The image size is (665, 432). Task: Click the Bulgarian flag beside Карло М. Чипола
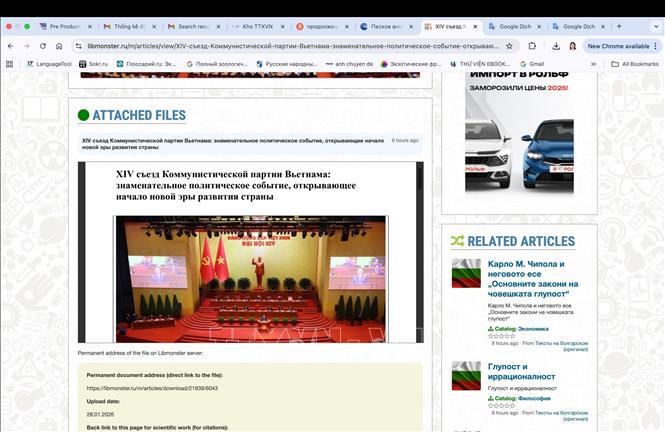(x=465, y=274)
